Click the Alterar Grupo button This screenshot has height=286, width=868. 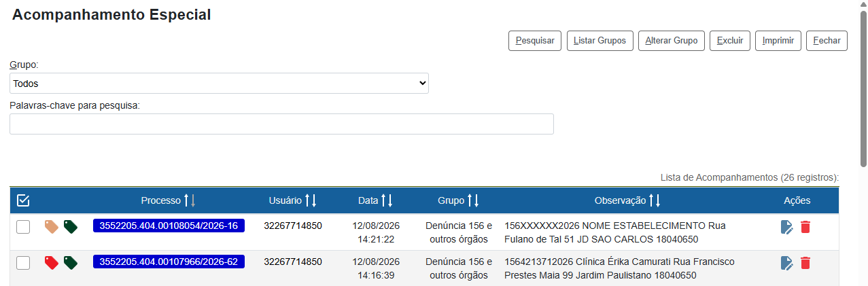pos(672,41)
